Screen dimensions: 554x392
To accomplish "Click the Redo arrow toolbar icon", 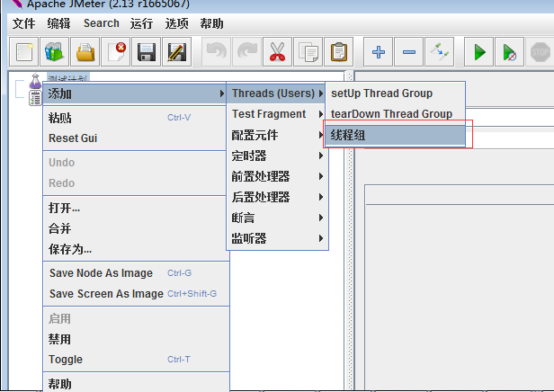I will (x=247, y=52).
